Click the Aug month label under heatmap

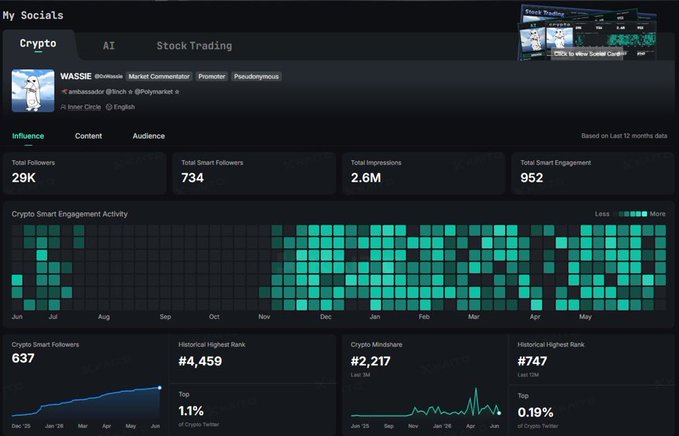pos(104,317)
